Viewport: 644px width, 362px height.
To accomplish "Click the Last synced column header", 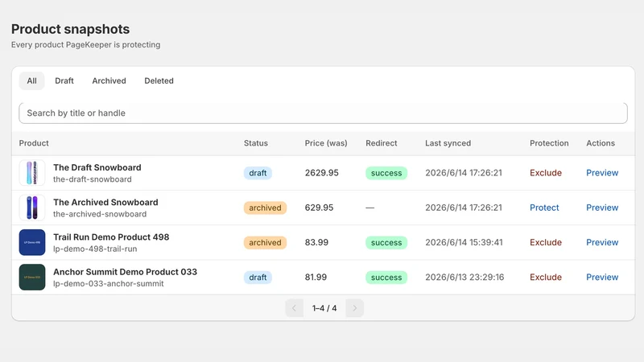I will [448, 143].
